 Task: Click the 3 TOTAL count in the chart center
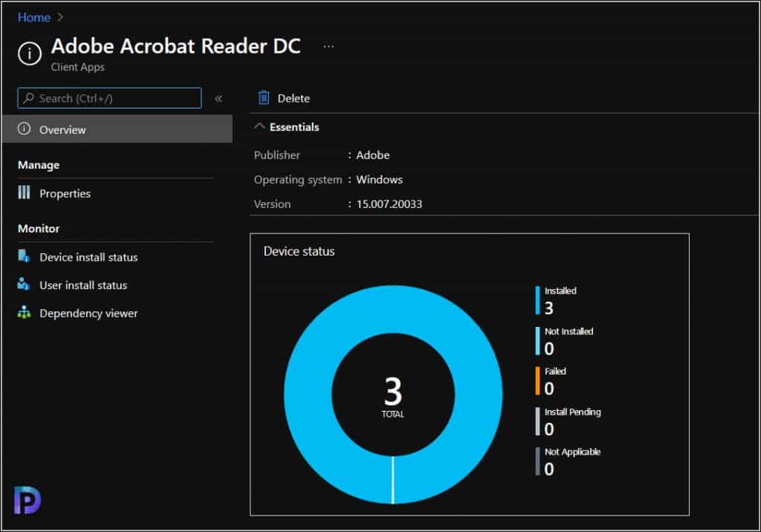pos(393,397)
